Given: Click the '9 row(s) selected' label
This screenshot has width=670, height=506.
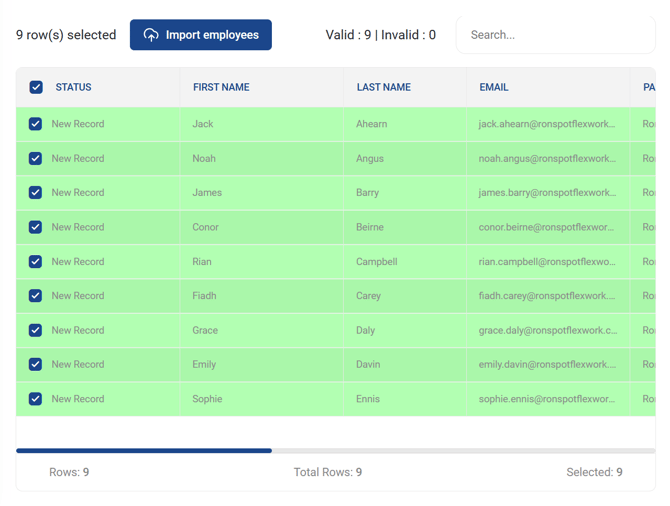Looking at the screenshot, I should (66, 35).
